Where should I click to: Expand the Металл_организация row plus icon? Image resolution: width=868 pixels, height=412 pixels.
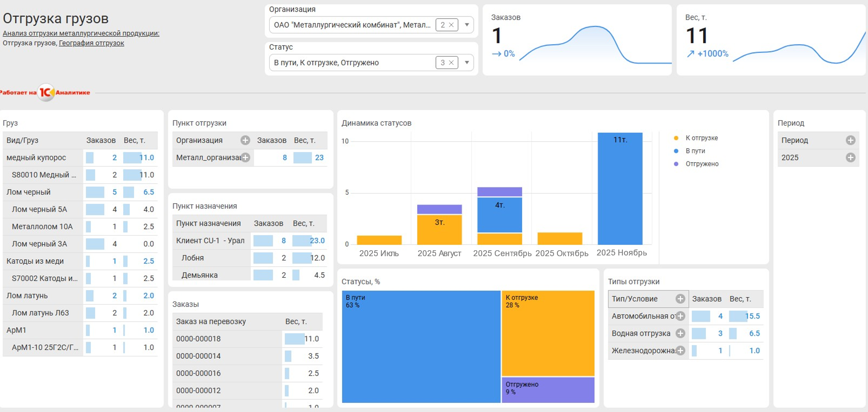point(245,158)
